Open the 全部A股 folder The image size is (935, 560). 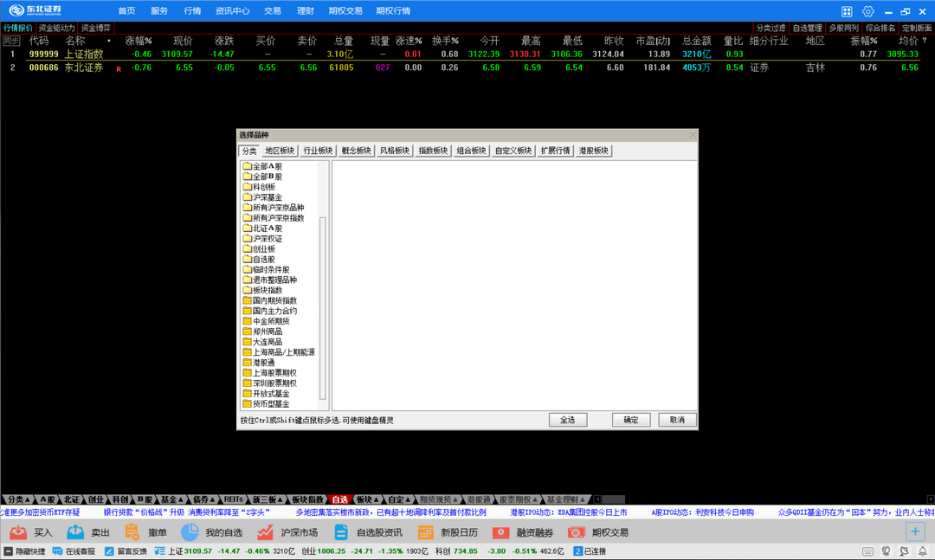pyautogui.click(x=267, y=166)
